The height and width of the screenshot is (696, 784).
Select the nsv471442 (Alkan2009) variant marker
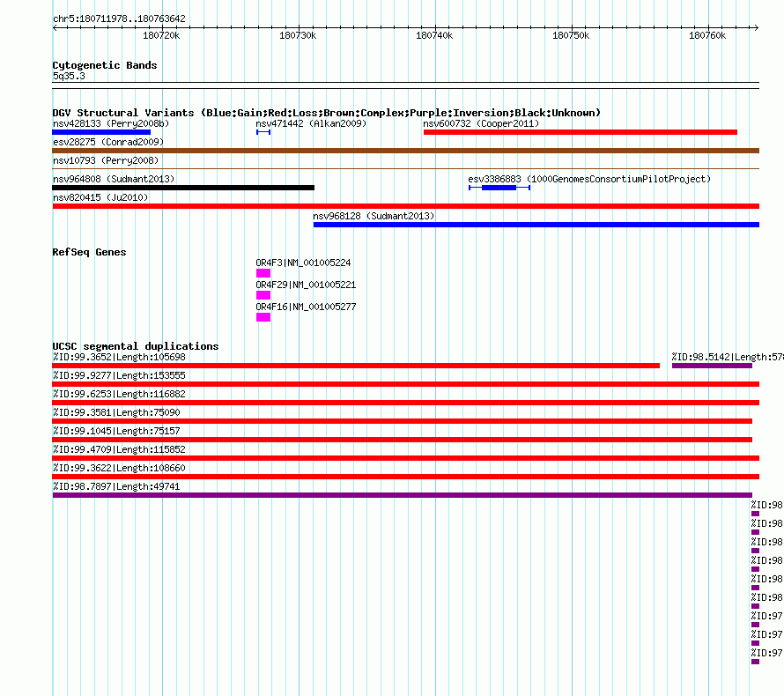point(263,132)
